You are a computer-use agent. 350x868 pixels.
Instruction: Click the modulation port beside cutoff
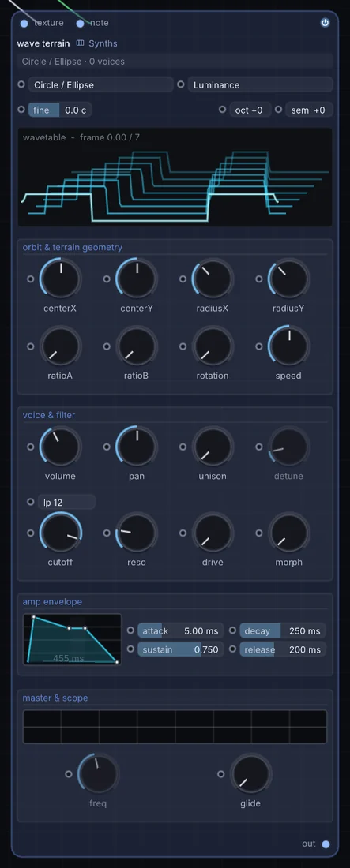tap(31, 533)
